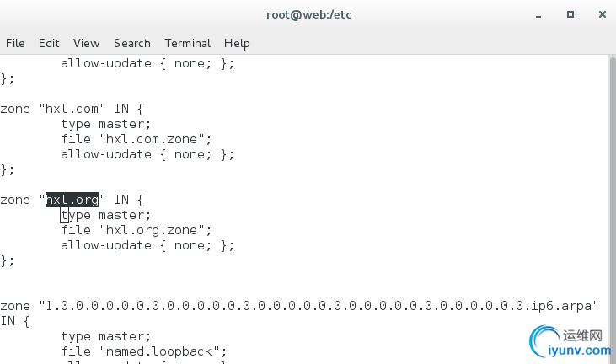616x364 pixels.
Task: Click first allow-update line at top
Action: coord(147,63)
